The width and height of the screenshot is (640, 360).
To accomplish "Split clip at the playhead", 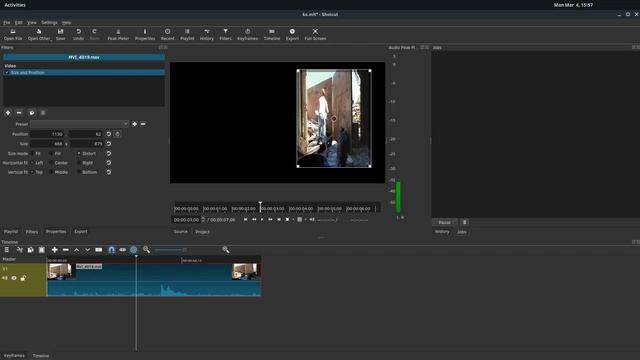I will [99, 250].
